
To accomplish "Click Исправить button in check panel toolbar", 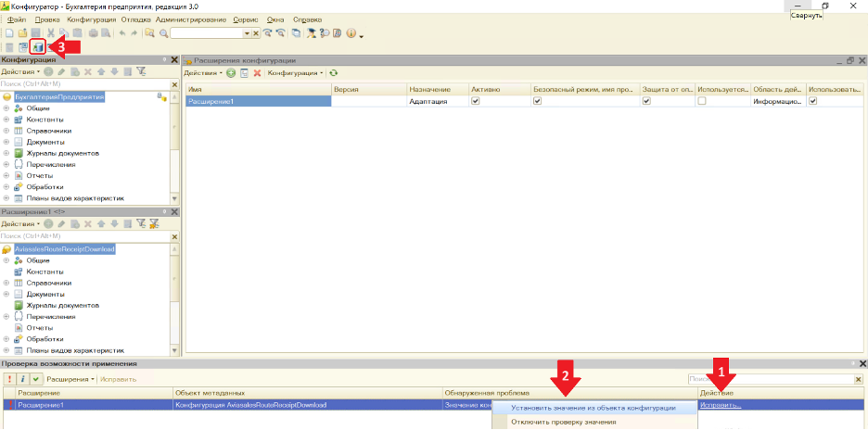I will point(118,379).
